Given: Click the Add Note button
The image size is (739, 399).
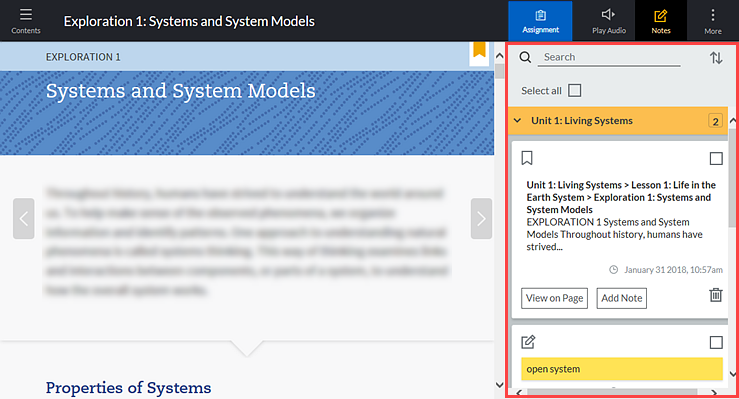Looking at the screenshot, I should (622, 298).
